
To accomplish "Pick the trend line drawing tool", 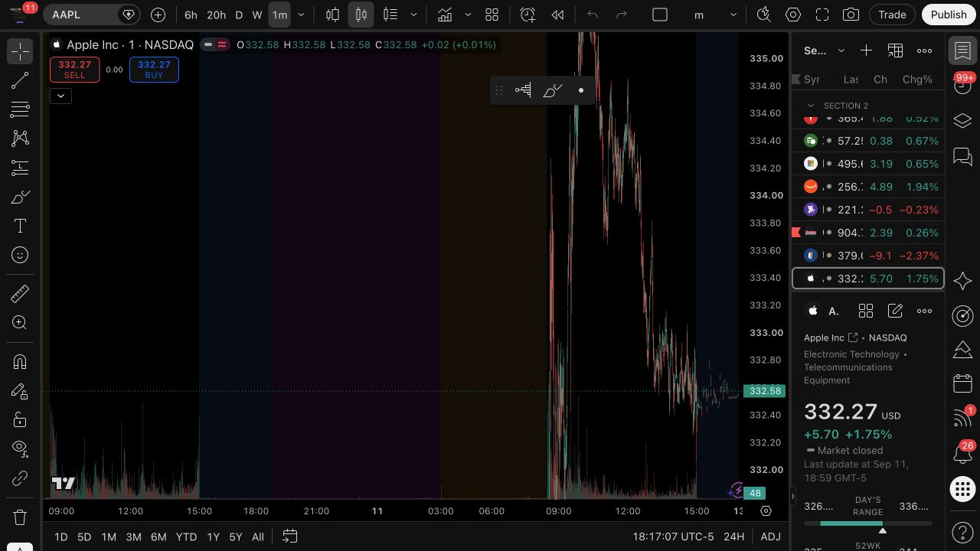I will pos(20,80).
